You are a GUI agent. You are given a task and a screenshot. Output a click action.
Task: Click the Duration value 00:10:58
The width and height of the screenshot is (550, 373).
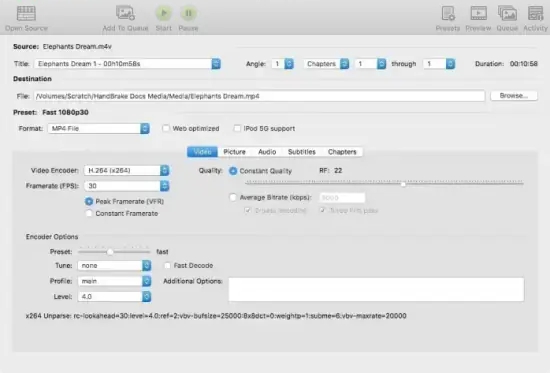pyautogui.click(x=524, y=64)
